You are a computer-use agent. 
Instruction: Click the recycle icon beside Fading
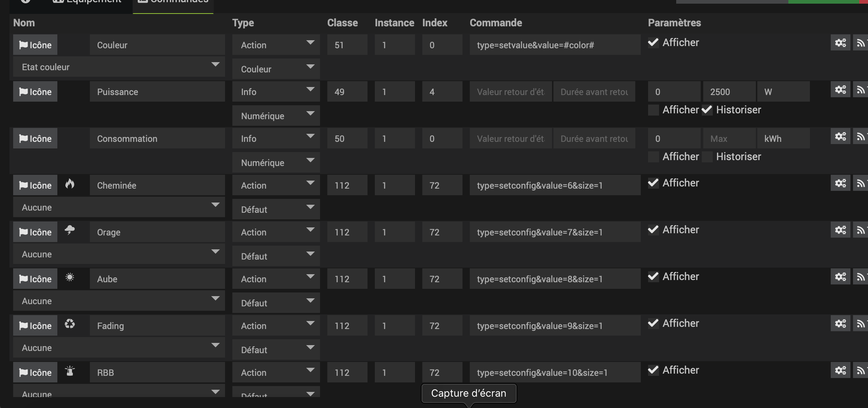pos(70,324)
